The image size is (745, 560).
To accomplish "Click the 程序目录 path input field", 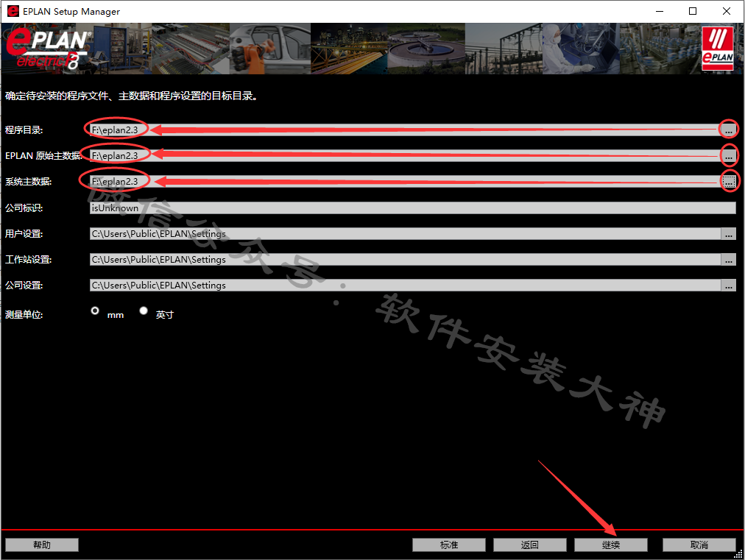I will 406,130.
